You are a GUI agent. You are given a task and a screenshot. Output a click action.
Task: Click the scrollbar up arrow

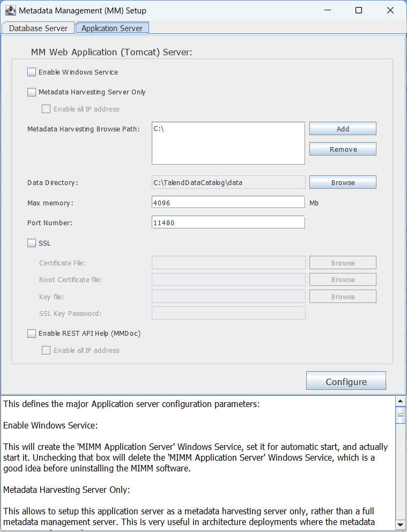pos(400,400)
